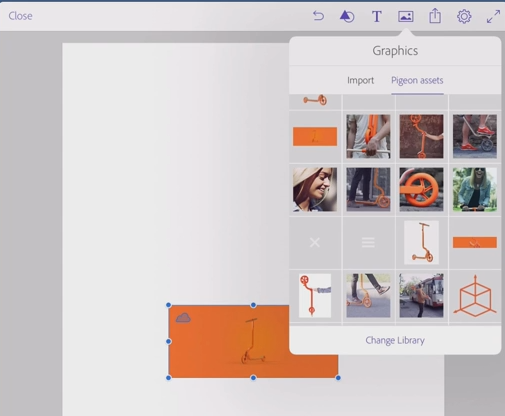505x416 pixels.
Task: Click the Change Library button
Action: (395, 340)
